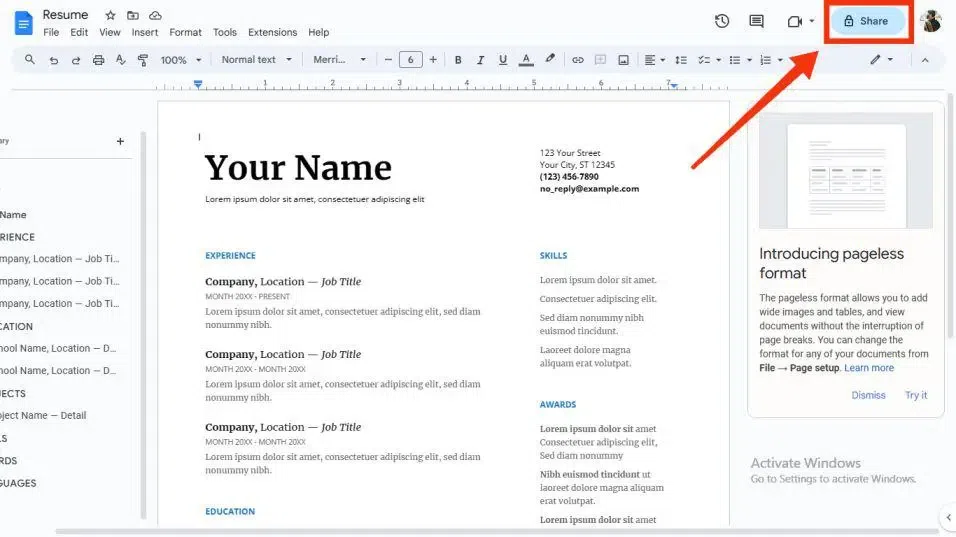This screenshot has width=956, height=537.
Task: Jump to Project Name — Detail in outline
Action: point(43,415)
